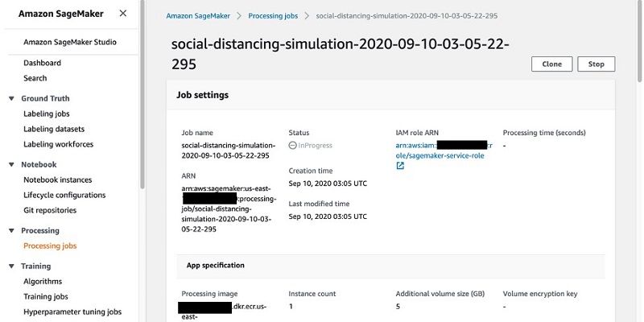Select the Processing time (seconds) label

544,133
